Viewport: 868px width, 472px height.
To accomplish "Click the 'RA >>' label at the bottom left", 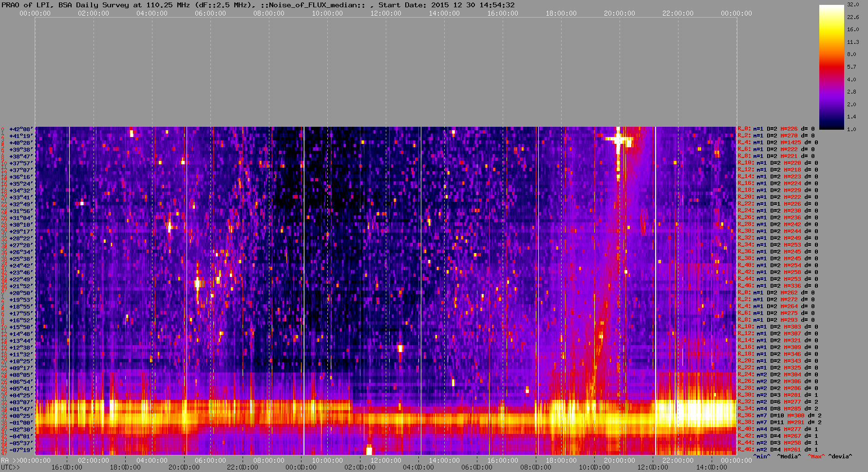I will (x=9, y=461).
